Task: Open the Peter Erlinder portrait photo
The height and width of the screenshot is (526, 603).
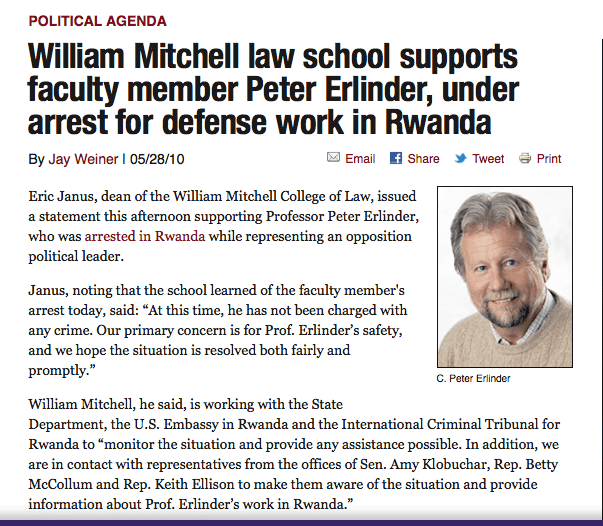Action: [512, 277]
